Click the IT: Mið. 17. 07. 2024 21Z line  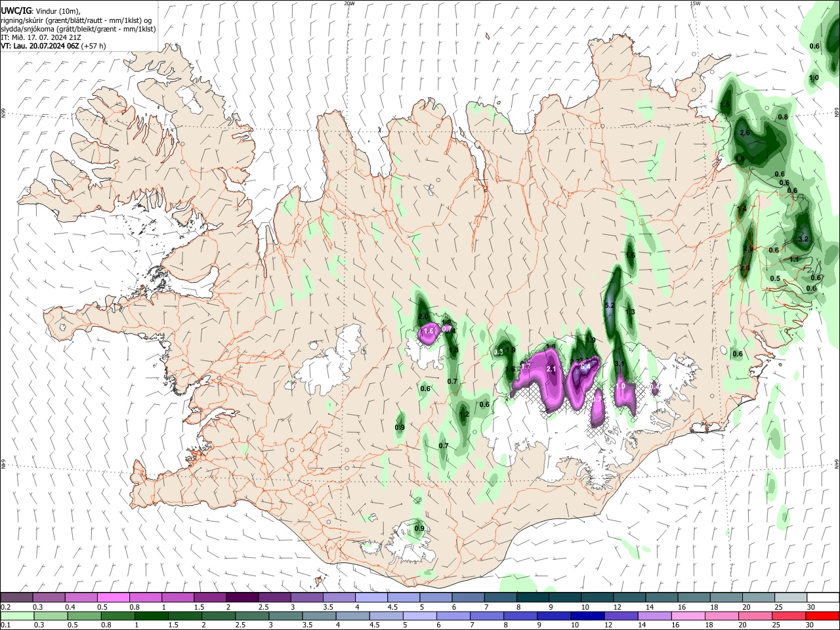coord(41,37)
